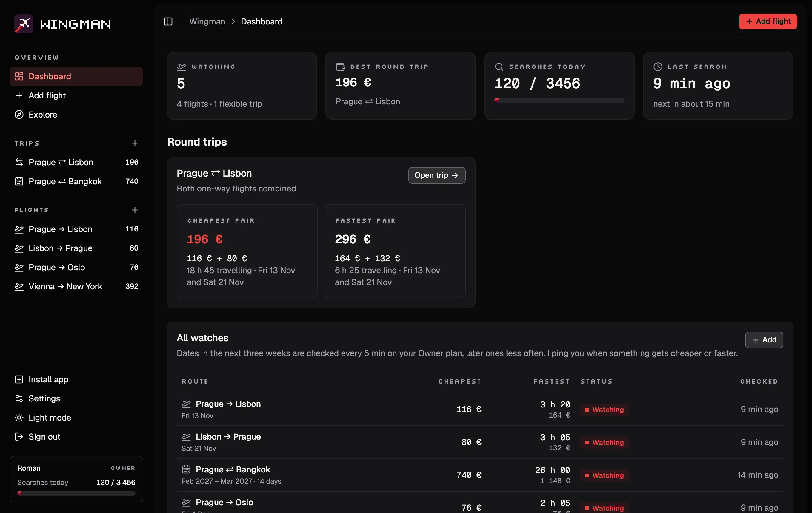
Task: Click the Best round trip card icon
Action: click(x=340, y=67)
